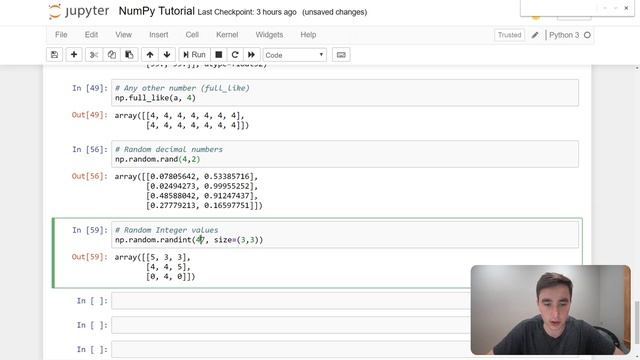Move selected cell up arrow

150,55
